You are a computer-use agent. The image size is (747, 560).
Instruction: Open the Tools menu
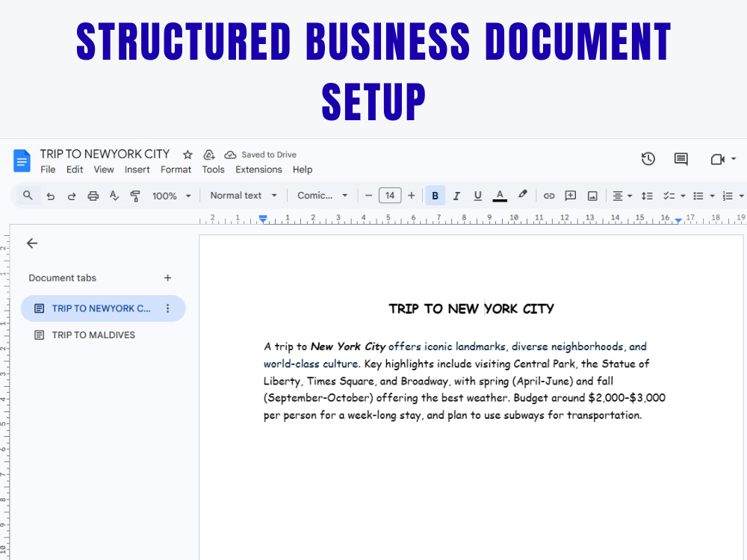tap(213, 169)
